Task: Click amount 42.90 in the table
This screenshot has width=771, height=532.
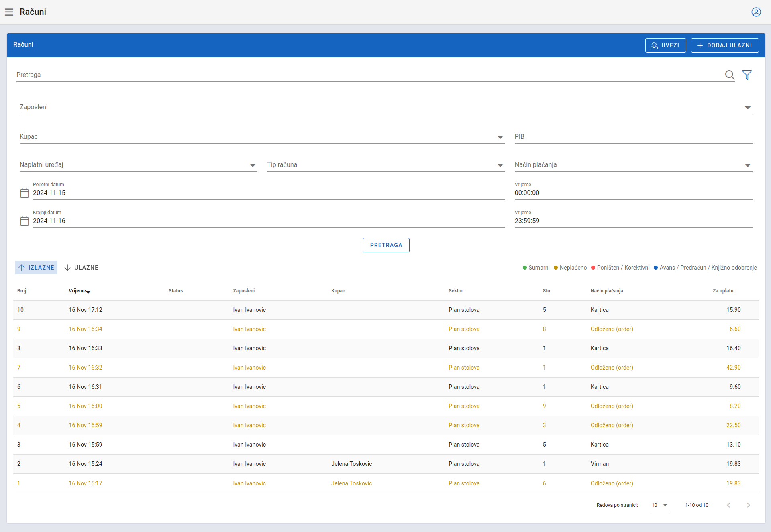Action: (733, 368)
